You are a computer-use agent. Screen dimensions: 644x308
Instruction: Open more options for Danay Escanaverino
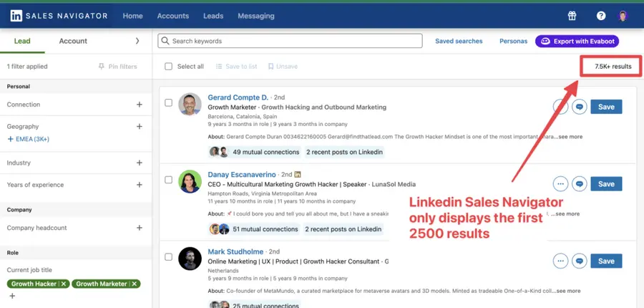pyautogui.click(x=560, y=184)
